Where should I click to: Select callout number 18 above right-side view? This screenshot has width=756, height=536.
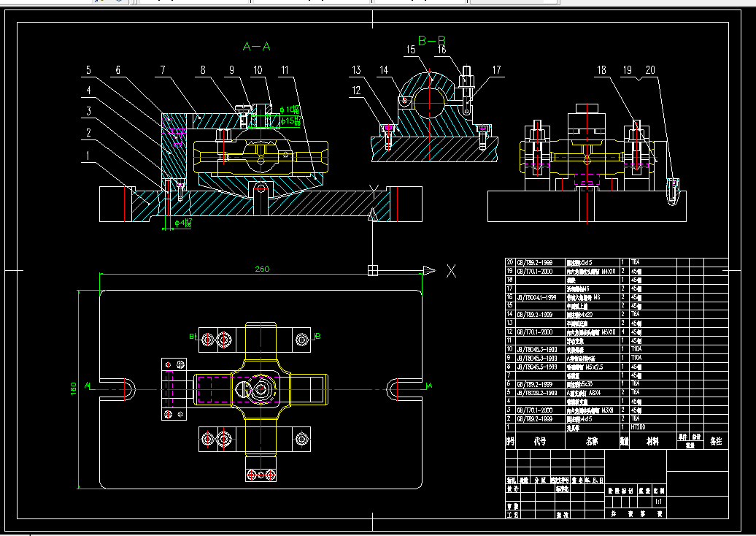602,70
